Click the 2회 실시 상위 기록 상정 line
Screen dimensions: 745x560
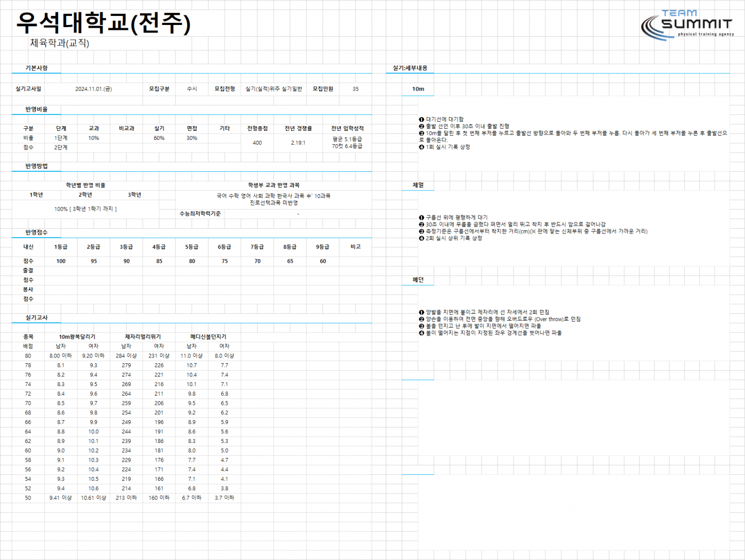click(x=450, y=239)
